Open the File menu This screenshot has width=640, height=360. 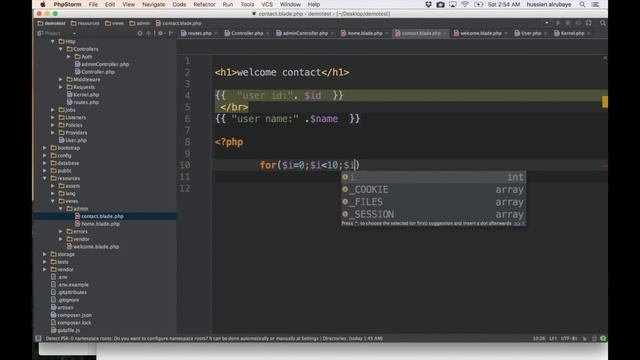coord(93,4)
